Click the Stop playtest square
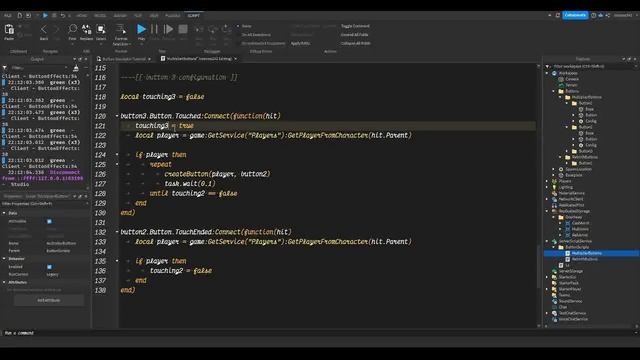The height and width of the screenshot is (360, 640). click(183, 29)
